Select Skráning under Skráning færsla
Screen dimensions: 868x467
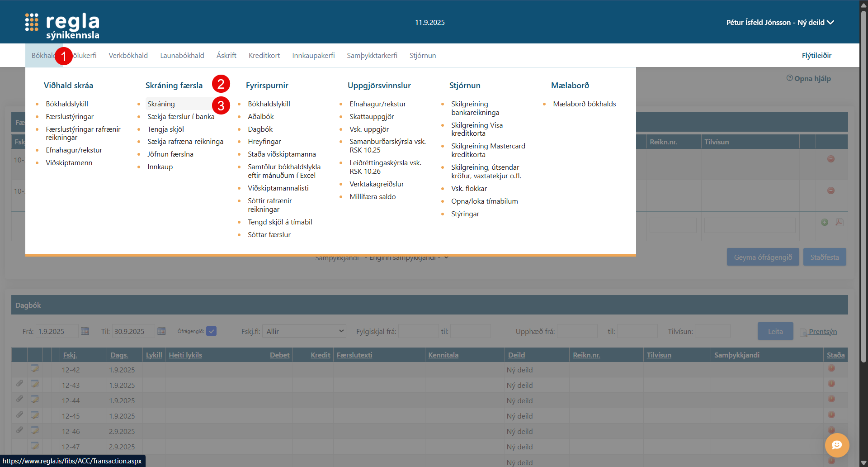161,104
